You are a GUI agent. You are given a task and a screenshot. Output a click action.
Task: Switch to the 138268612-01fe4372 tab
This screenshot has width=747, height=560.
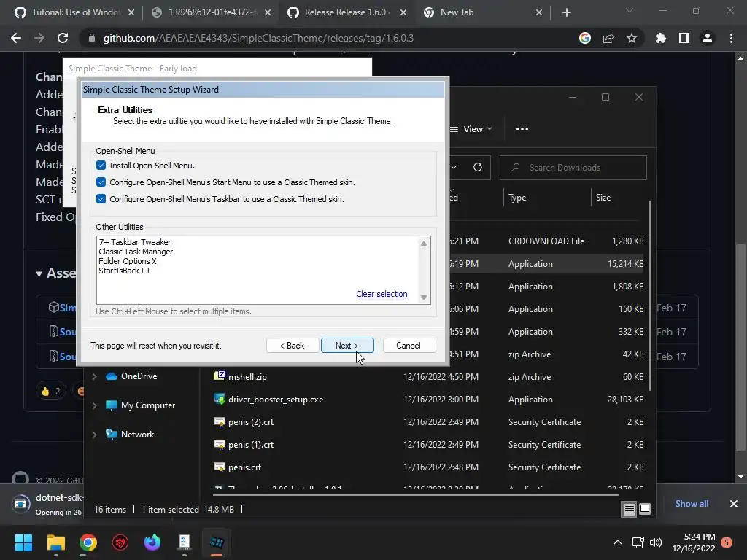(210, 12)
